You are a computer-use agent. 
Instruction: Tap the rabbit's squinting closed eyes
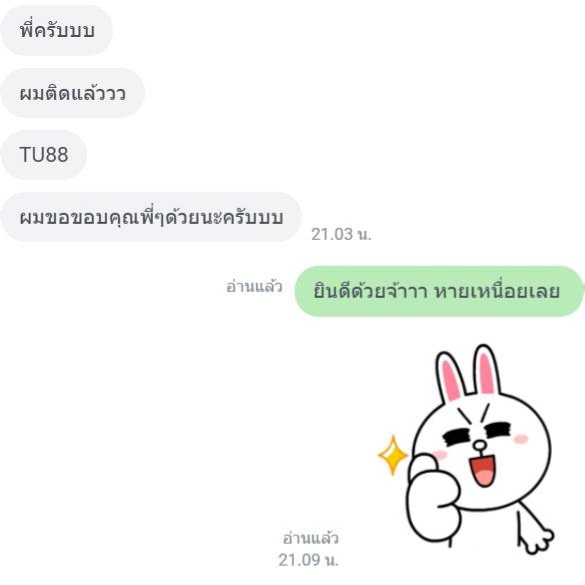tap(478, 432)
